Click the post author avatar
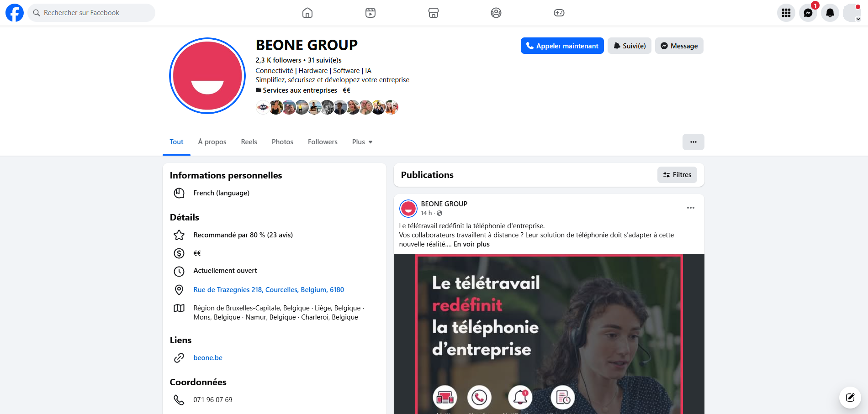This screenshot has height=414, width=868. pos(408,209)
